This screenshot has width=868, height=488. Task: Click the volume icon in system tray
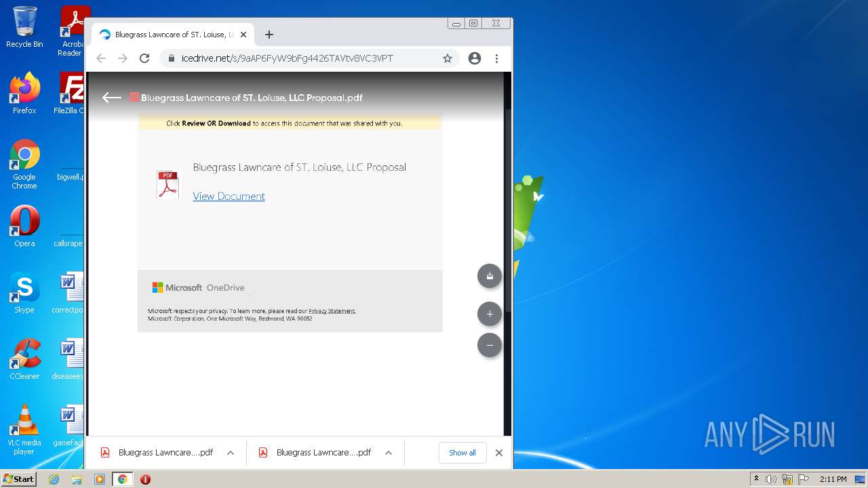pyautogui.click(x=771, y=479)
